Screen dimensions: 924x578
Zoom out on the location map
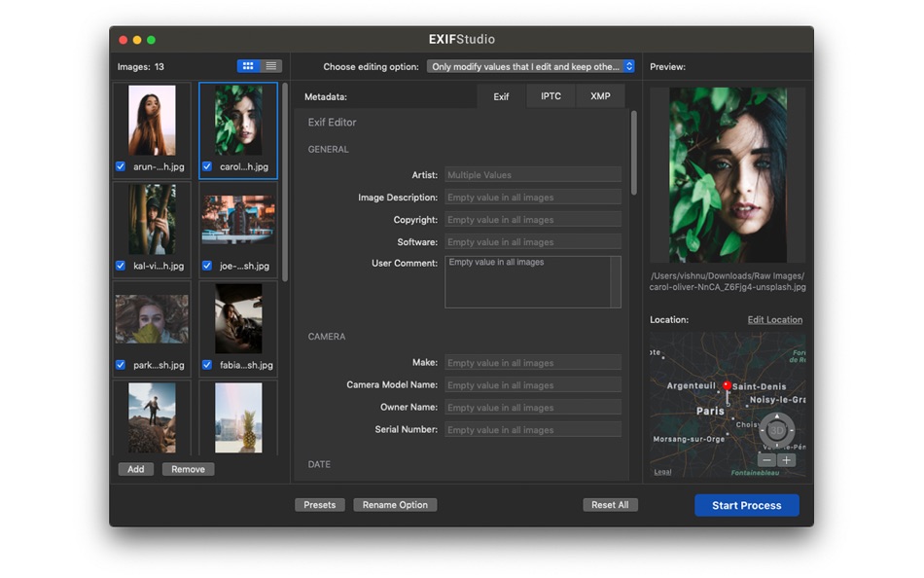point(766,460)
